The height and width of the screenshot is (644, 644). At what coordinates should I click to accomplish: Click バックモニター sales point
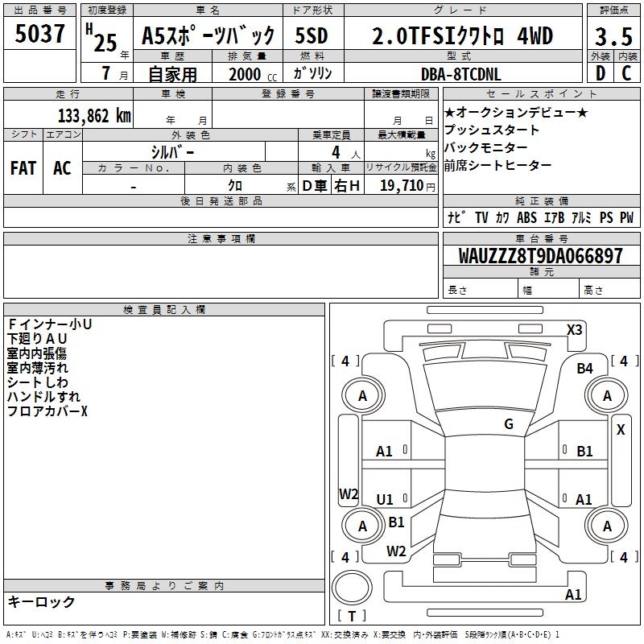click(486, 147)
